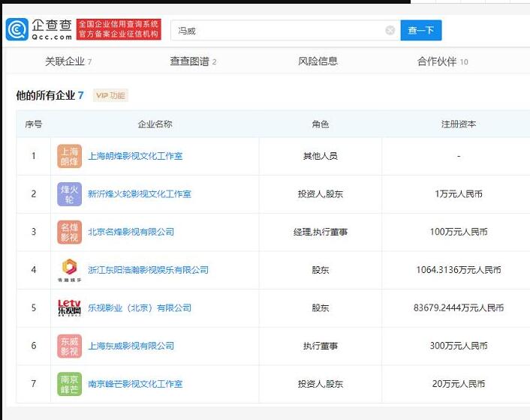Open 上海朗烽影视文化工作室 company link
530x420 pixels.
(135, 156)
